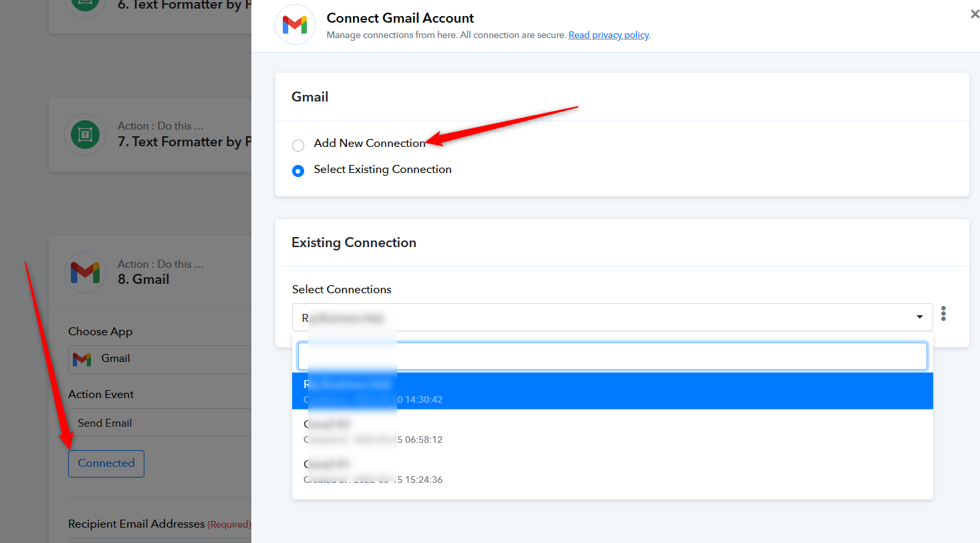The width and height of the screenshot is (980, 543).
Task: Open the Read privacy policy link
Action: (x=609, y=35)
